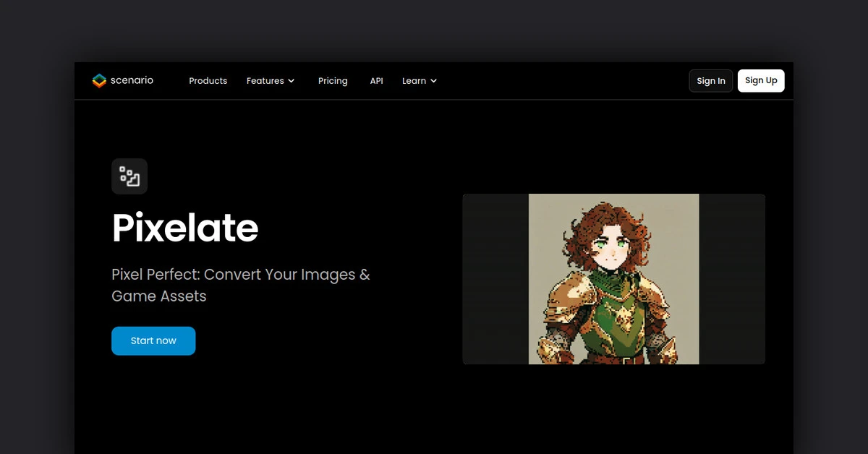Open the API link in the navbar
Viewport: 868px width, 454px height.
[x=376, y=81]
